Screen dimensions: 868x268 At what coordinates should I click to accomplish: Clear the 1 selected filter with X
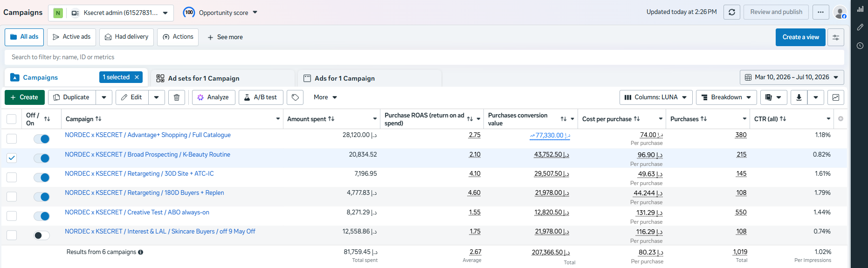[x=137, y=77]
